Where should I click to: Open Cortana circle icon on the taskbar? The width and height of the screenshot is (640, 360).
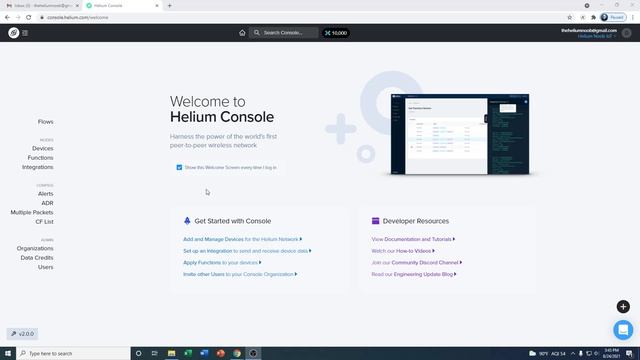click(x=138, y=353)
